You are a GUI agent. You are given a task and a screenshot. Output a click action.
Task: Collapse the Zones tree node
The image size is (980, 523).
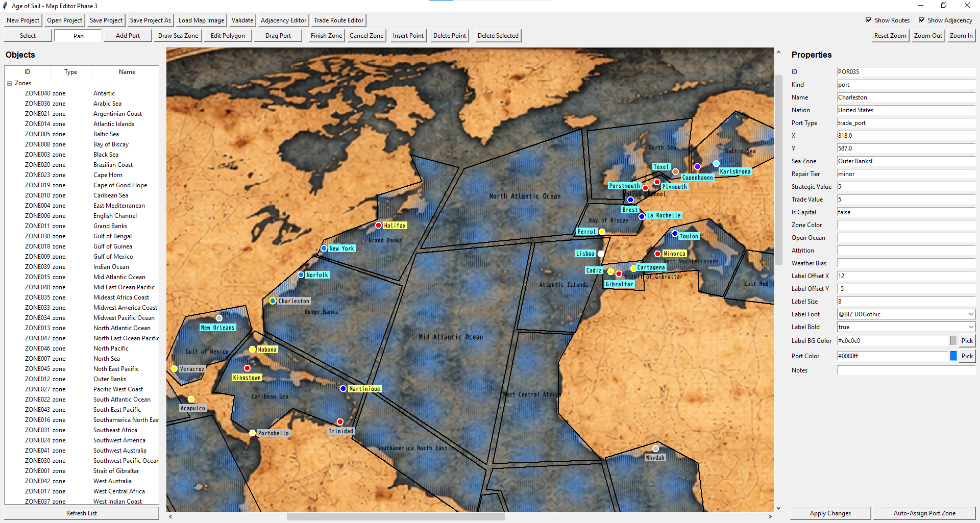point(9,83)
